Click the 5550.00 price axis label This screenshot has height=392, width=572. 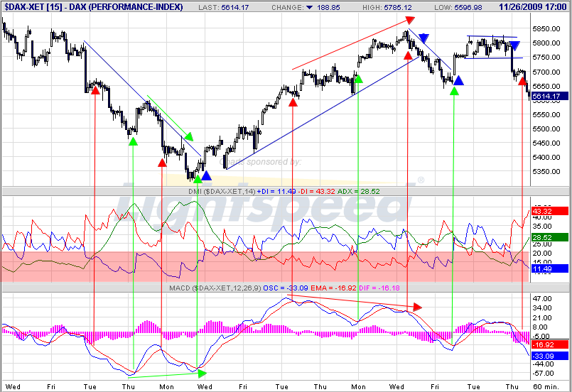(546, 114)
